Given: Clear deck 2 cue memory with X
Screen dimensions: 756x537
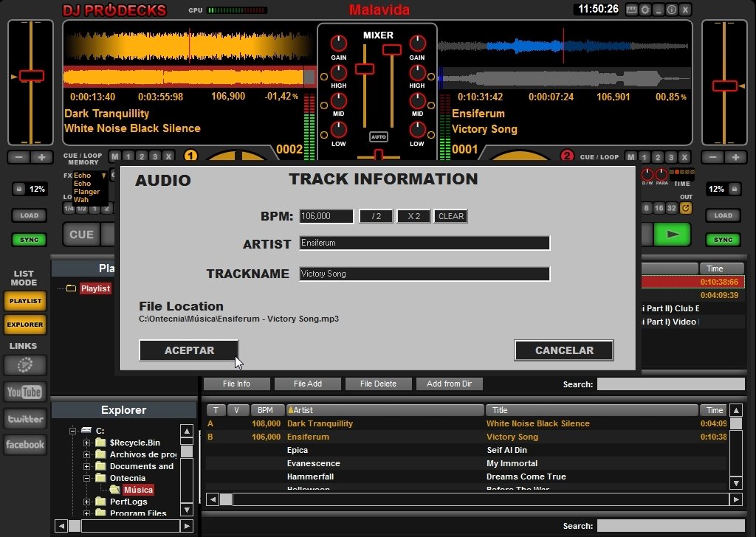Looking at the screenshot, I should point(684,157).
